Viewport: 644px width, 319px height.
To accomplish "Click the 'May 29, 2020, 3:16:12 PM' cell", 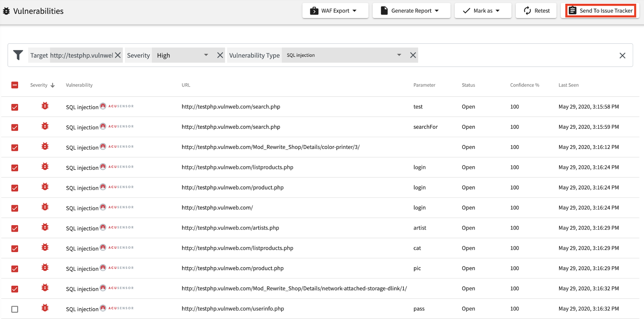I will 589,147.
